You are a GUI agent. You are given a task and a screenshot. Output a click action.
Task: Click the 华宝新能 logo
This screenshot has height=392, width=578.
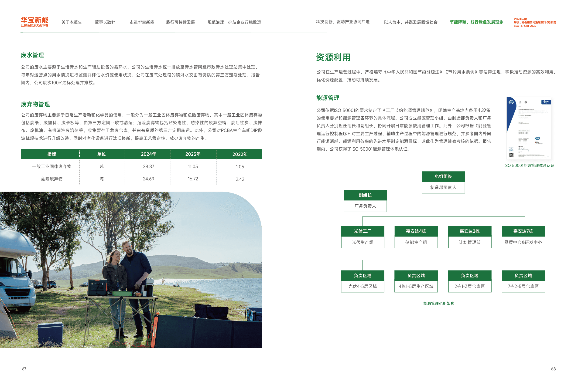pyautogui.click(x=34, y=22)
